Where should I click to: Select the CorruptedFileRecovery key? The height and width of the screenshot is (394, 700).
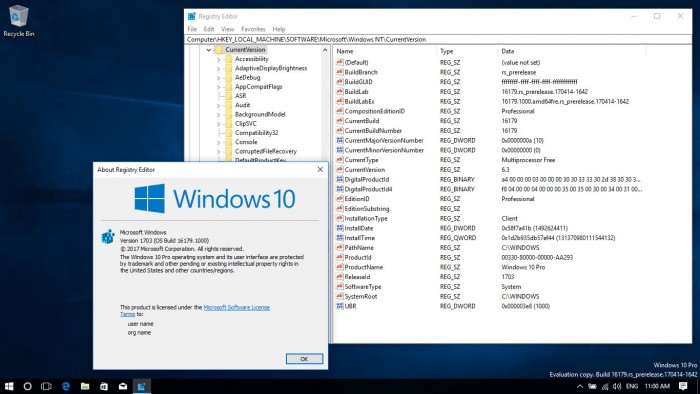[x=266, y=151]
